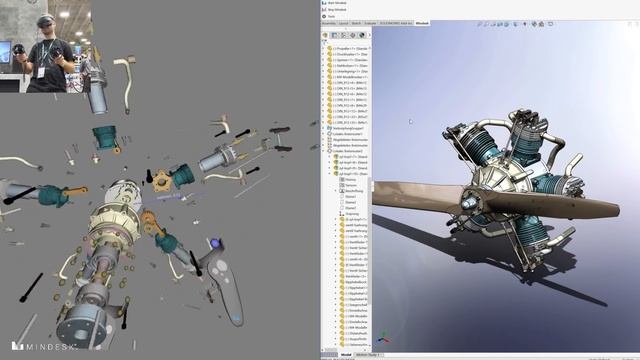Click the Section View icon
This screenshot has width=640, height=360.
(x=500, y=24)
